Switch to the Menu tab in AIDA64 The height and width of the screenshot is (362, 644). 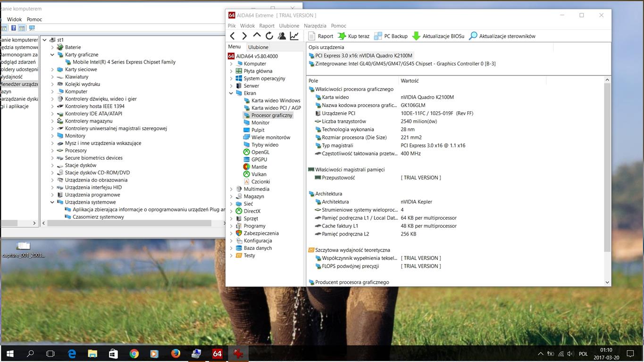coord(234,47)
